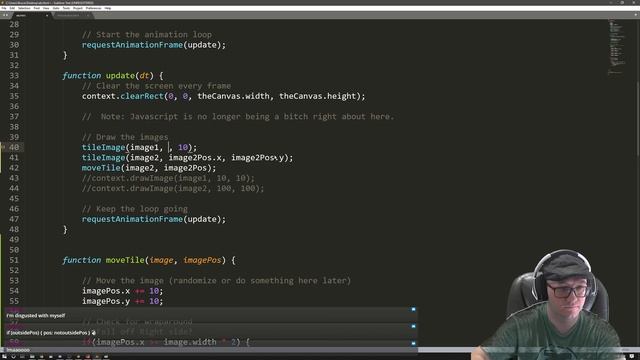Screen dimensions: 640x360
Task: Open the Find menu
Action: pyautogui.click(x=37, y=8)
